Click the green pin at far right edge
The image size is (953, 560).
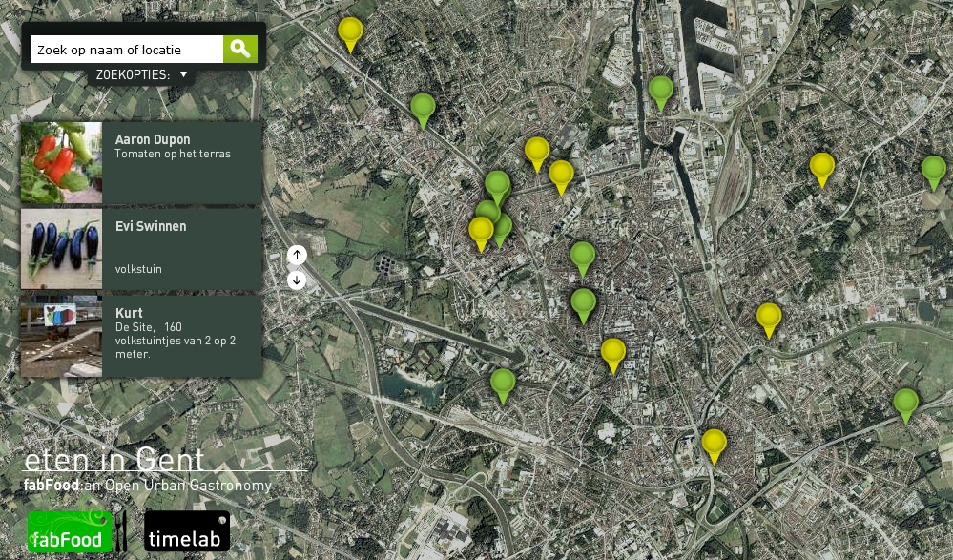933,170
